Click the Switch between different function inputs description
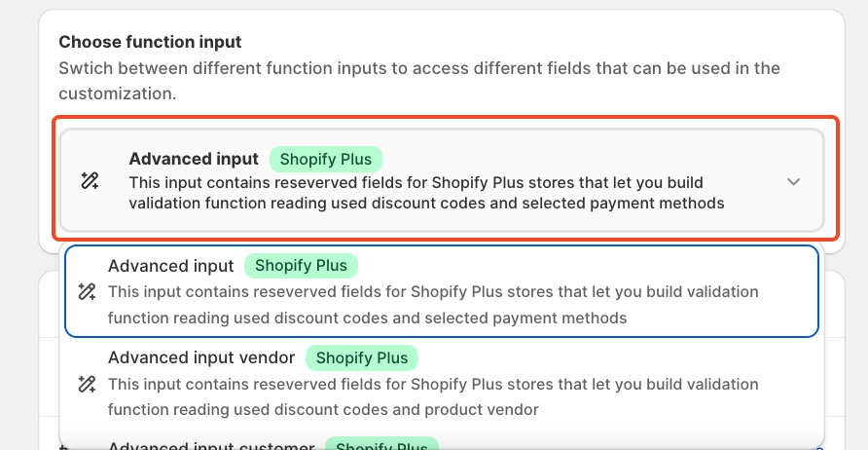The width and height of the screenshot is (868, 450). point(418,81)
